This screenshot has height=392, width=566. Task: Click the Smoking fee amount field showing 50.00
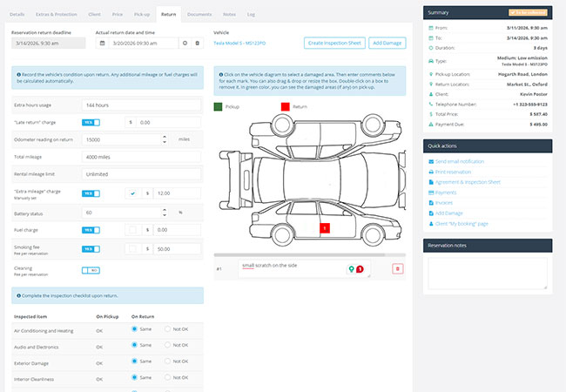point(177,249)
